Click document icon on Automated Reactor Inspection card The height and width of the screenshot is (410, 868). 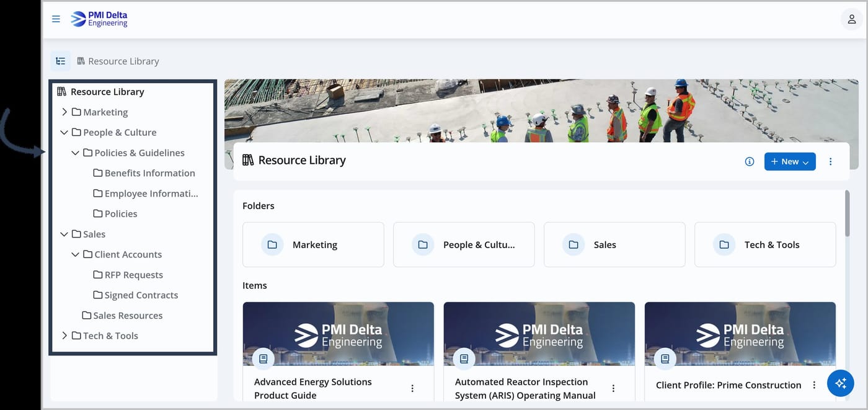coord(464,359)
